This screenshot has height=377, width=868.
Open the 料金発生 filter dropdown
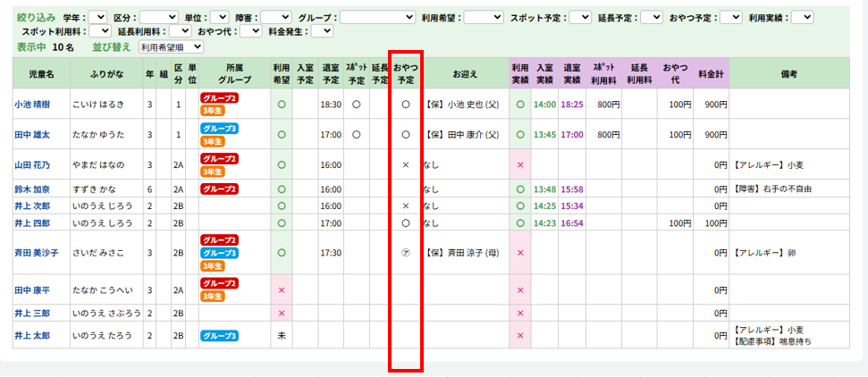pyautogui.click(x=322, y=31)
